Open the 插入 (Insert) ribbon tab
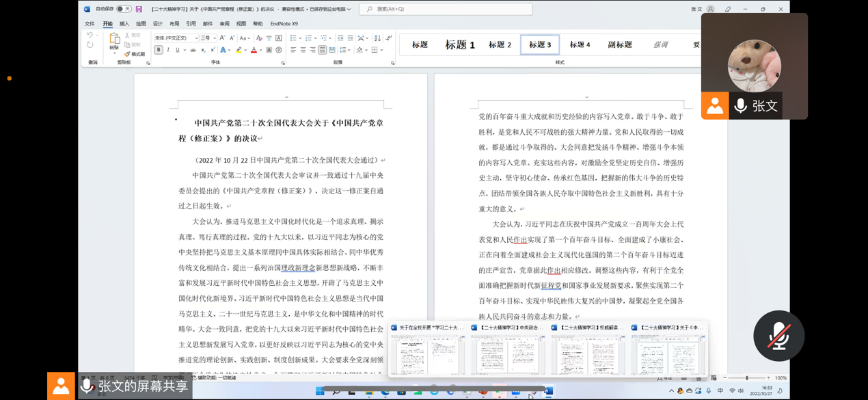Image resolution: width=868 pixels, height=400 pixels. (124, 24)
